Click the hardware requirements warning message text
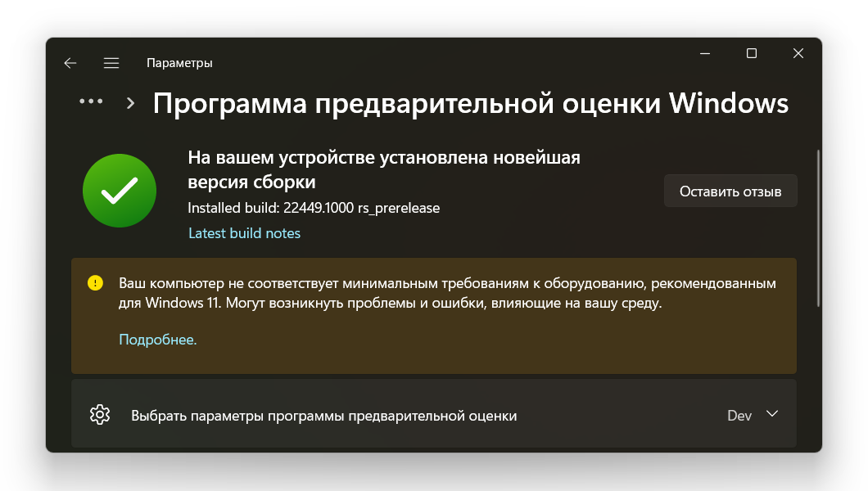This screenshot has height=491, width=868. 447,293
